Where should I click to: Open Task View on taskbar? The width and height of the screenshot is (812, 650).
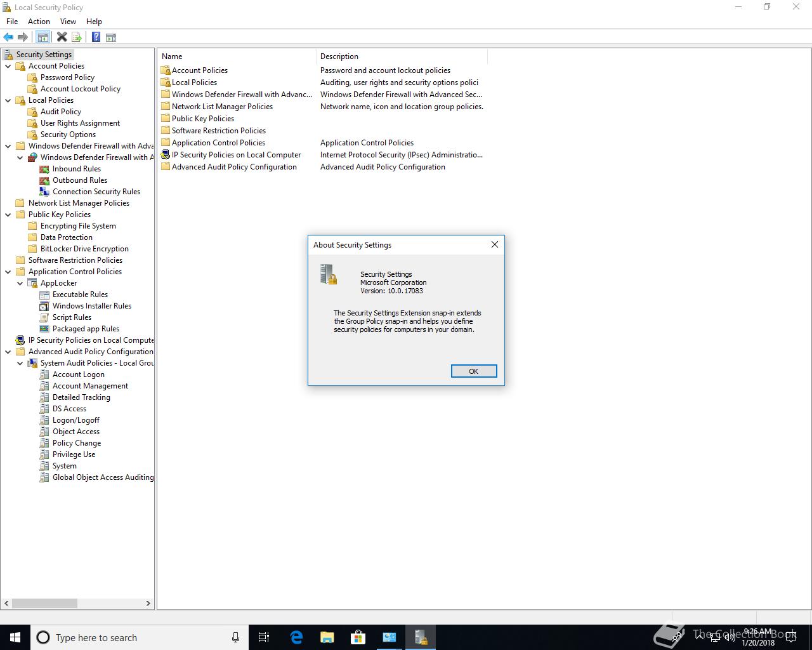click(x=264, y=637)
